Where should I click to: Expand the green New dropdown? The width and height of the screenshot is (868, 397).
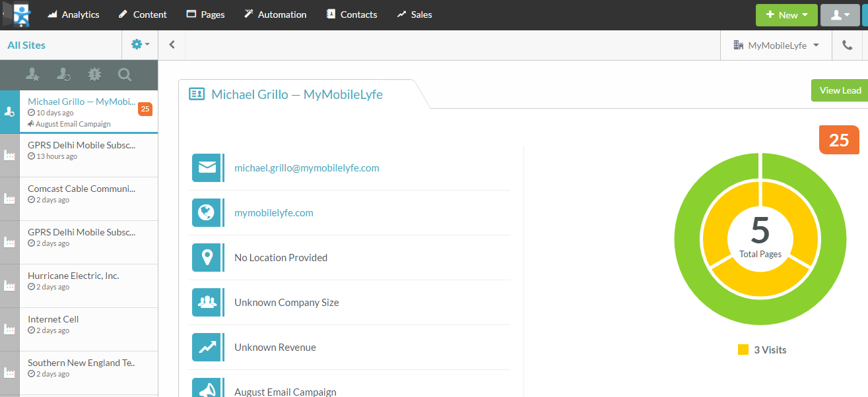tap(787, 15)
